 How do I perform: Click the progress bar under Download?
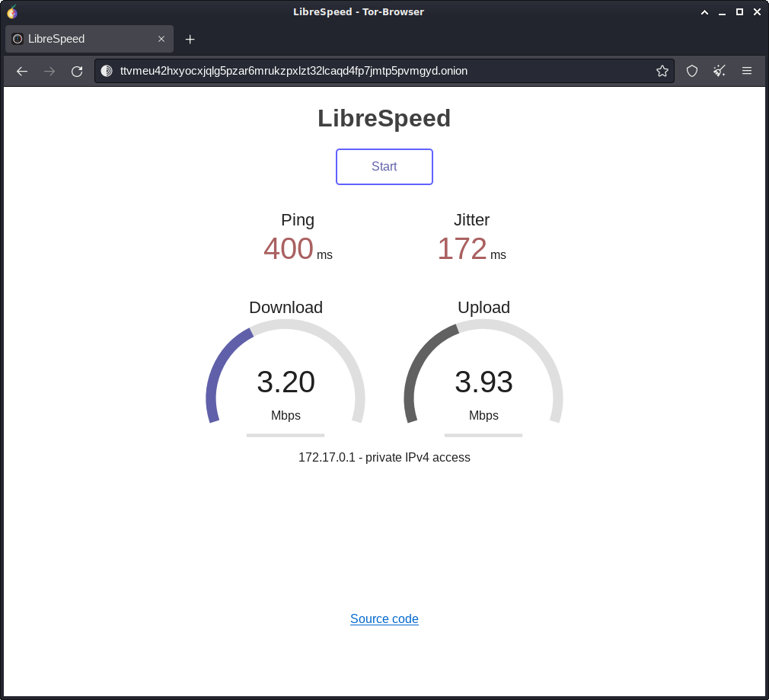pyautogui.click(x=286, y=435)
